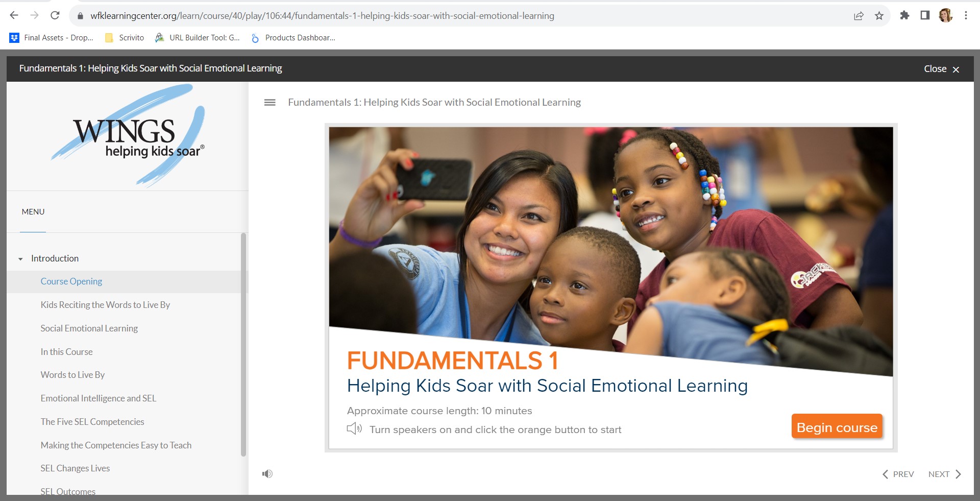Open the Scrivito bookmarks folder
Viewport: 980px width, 501px height.
(x=124, y=37)
